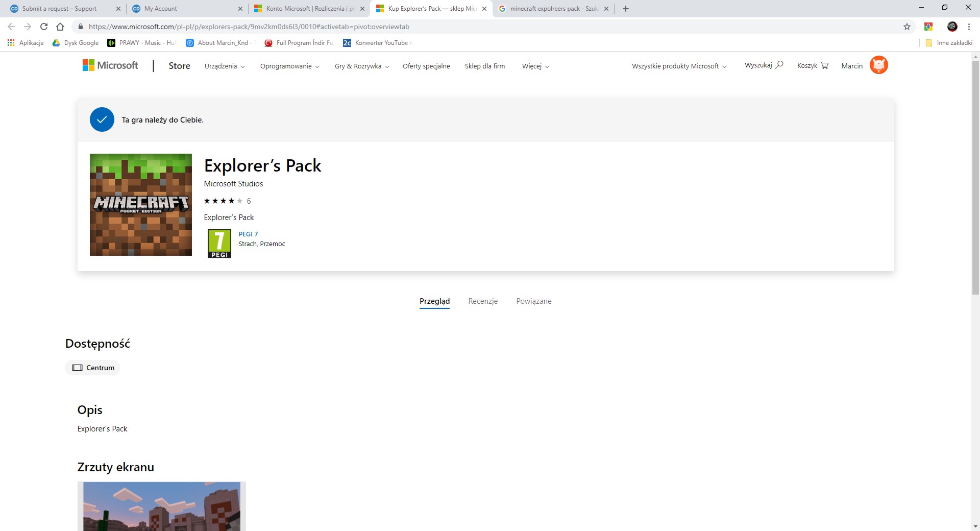Go to the browser home page icon
The width and height of the screenshot is (980, 531).
pos(60,27)
